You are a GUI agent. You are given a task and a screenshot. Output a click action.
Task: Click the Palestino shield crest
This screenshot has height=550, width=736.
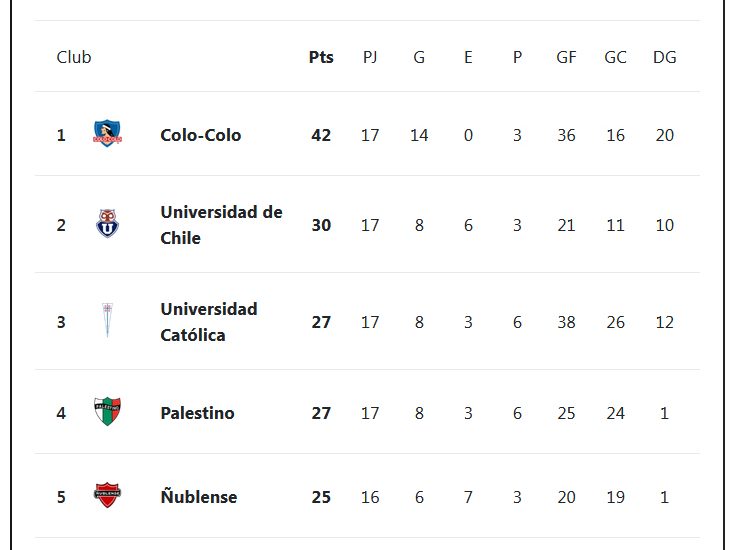107,412
